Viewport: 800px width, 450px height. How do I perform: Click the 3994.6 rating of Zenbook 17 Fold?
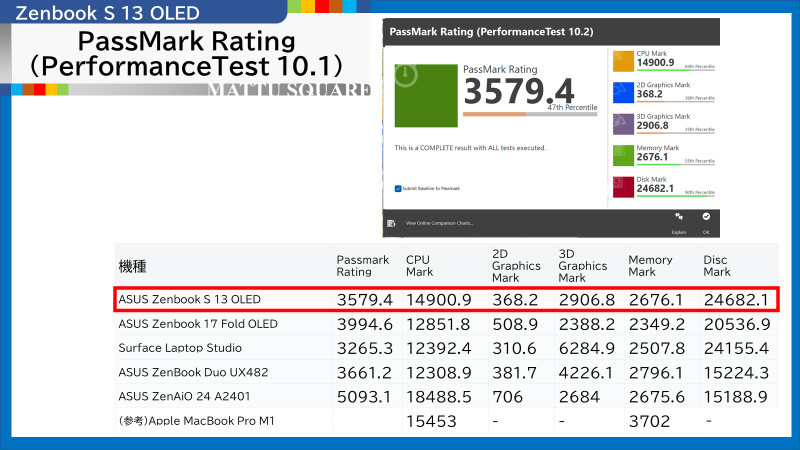click(x=364, y=324)
